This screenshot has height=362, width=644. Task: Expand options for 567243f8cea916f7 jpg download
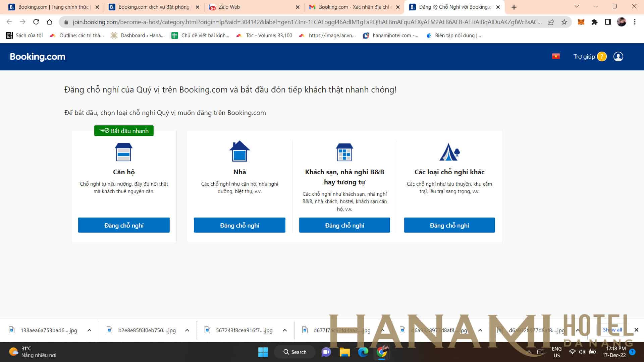point(285,330)
